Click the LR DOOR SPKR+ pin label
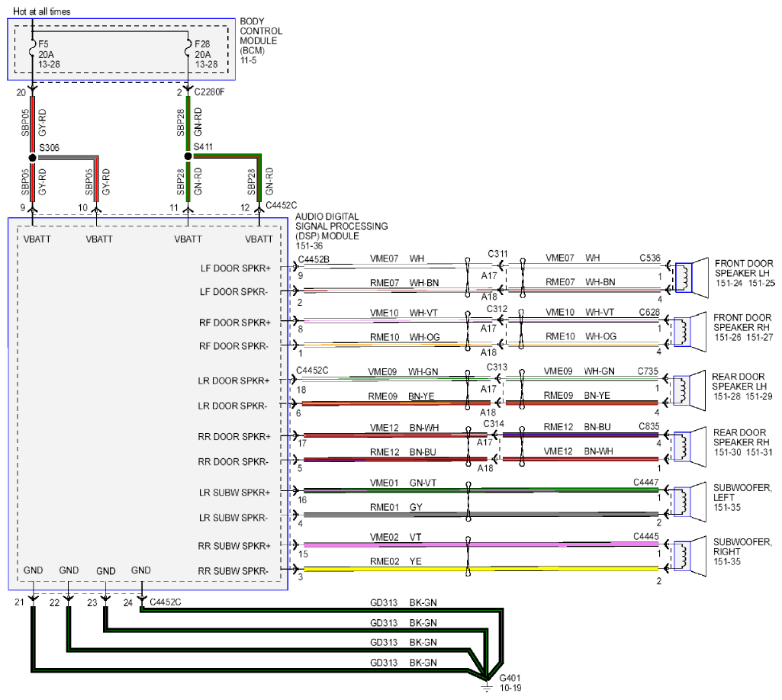 pos(233,381)
